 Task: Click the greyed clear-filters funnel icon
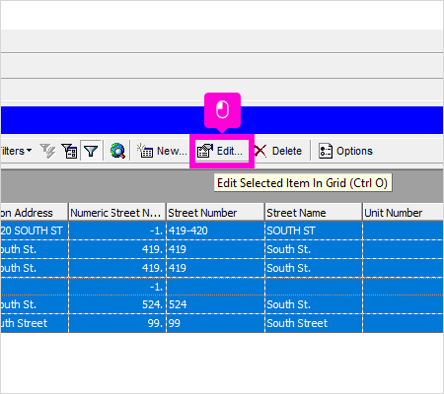[x=48, y=151]
